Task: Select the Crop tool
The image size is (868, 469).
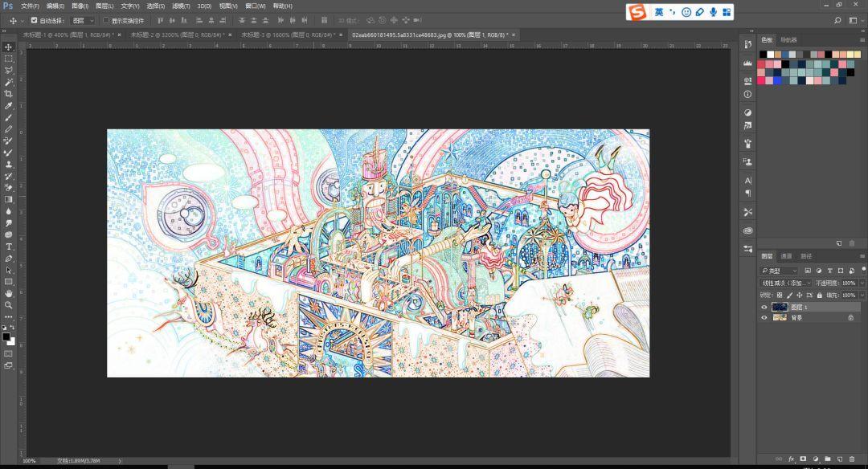Action: click(8, 93)
